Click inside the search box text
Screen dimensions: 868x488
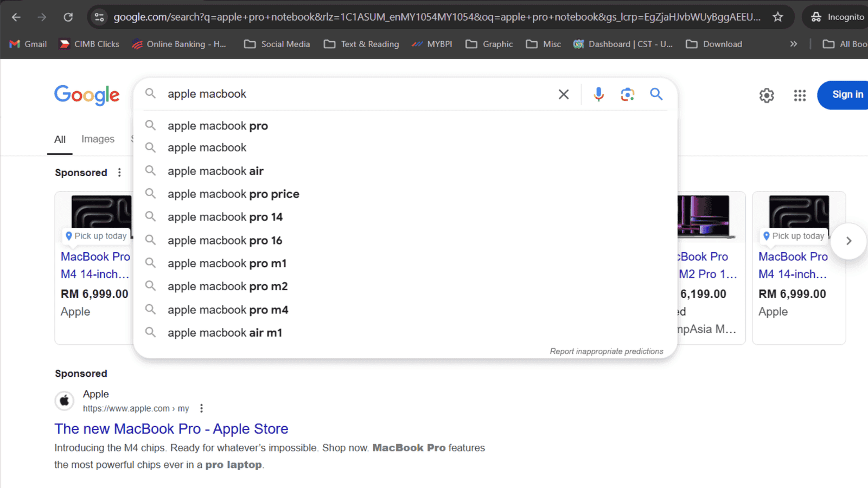tap(207, 94)
